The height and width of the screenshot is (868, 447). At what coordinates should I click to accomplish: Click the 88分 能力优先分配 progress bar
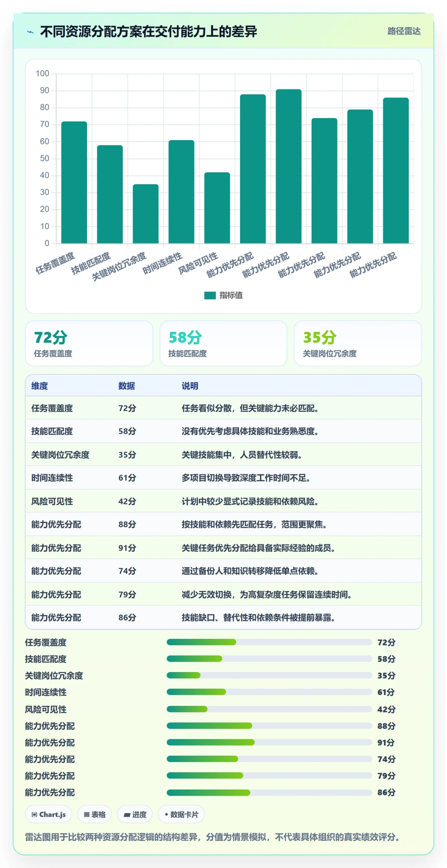pyautogui.click(x=269, y=726)
